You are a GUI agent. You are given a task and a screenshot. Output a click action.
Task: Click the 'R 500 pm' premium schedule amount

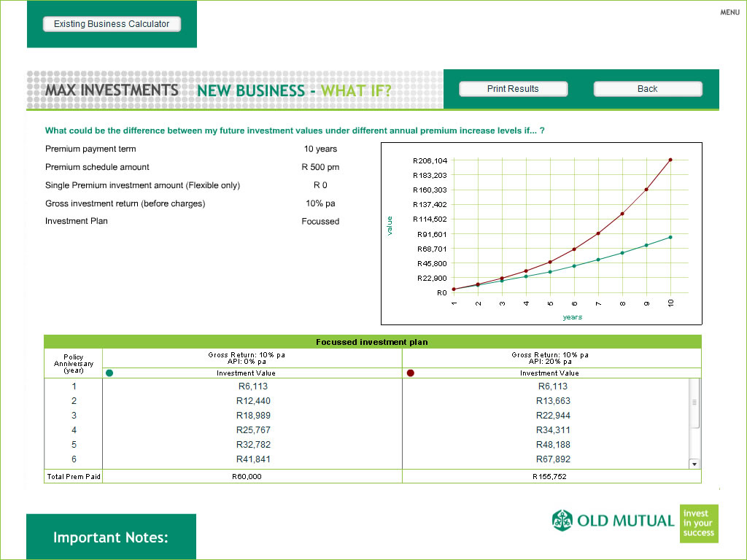pyautogui.click(x=320, y=167)
